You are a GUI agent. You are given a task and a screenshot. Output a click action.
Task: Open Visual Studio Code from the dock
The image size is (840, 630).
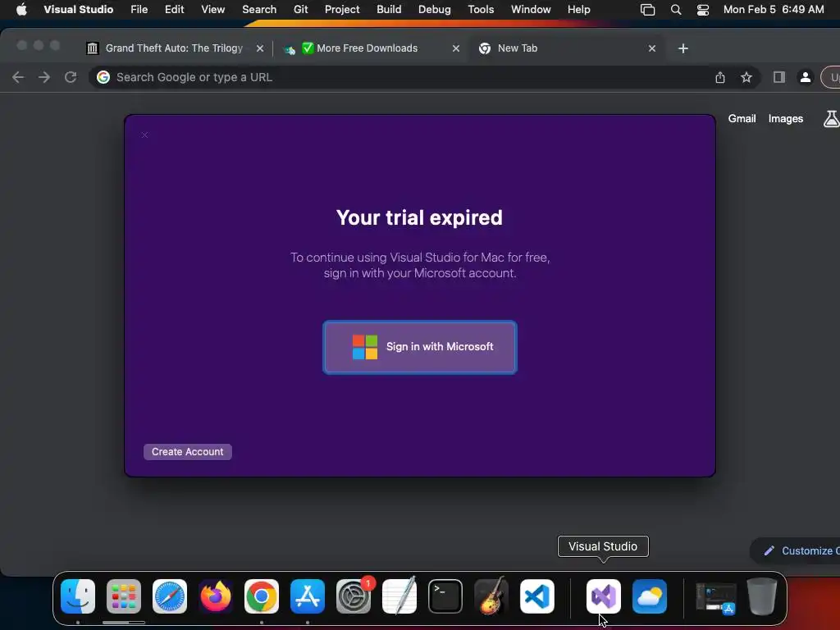[x=536, y=596]
